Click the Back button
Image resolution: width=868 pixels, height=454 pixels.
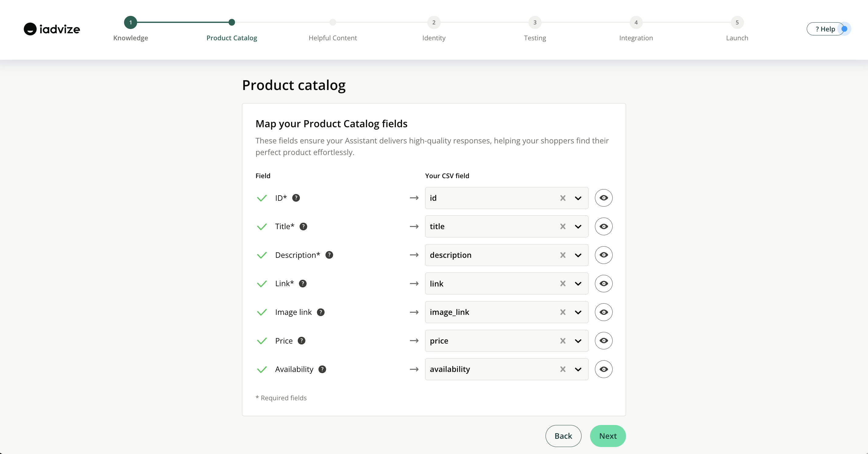point(563,436)
